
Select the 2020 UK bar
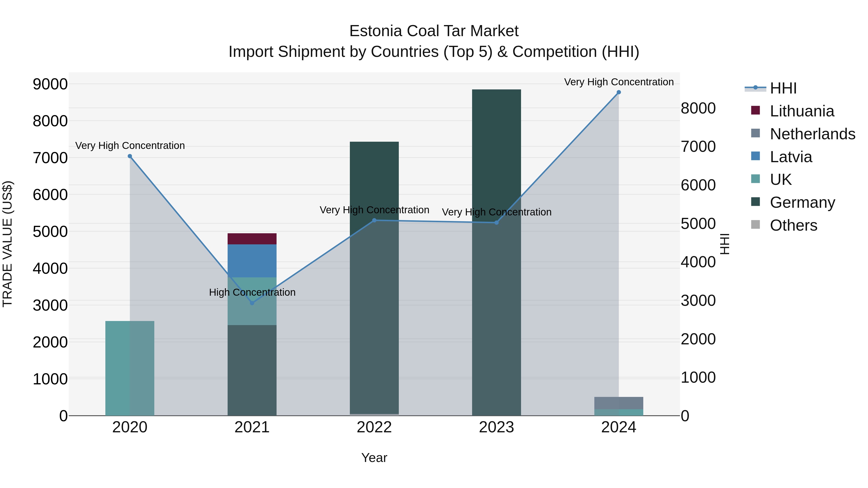pyautogui.click(x=130, y=368)
